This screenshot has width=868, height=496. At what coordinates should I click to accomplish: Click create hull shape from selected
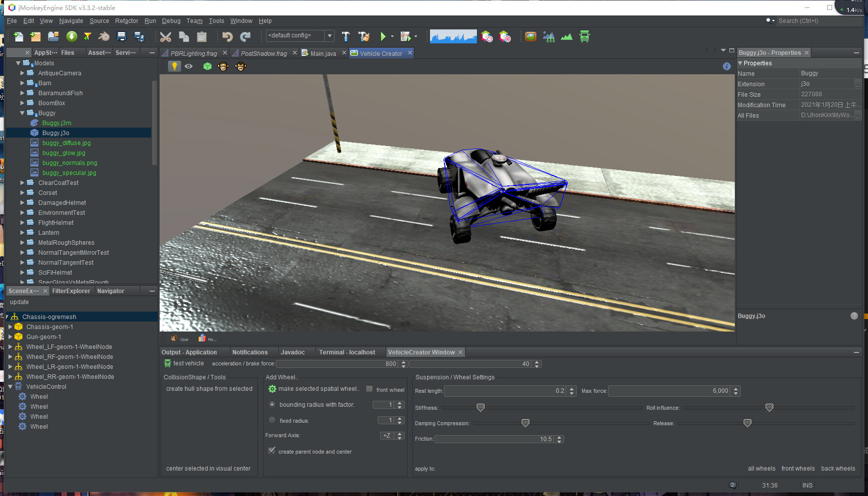click(x=209, y=389)
